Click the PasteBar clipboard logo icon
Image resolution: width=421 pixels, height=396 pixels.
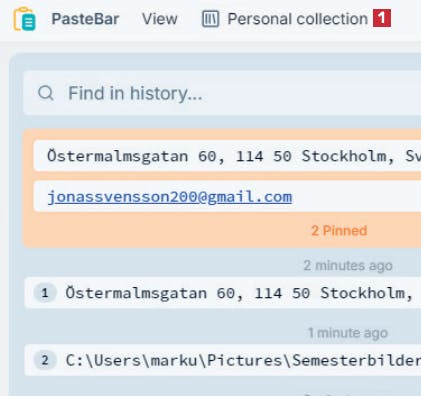(24, 19)
